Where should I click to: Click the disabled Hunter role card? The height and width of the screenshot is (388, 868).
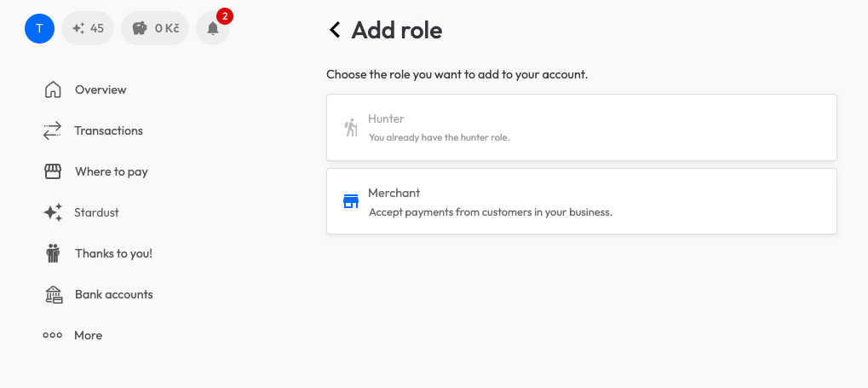click(x=581, y=128)
